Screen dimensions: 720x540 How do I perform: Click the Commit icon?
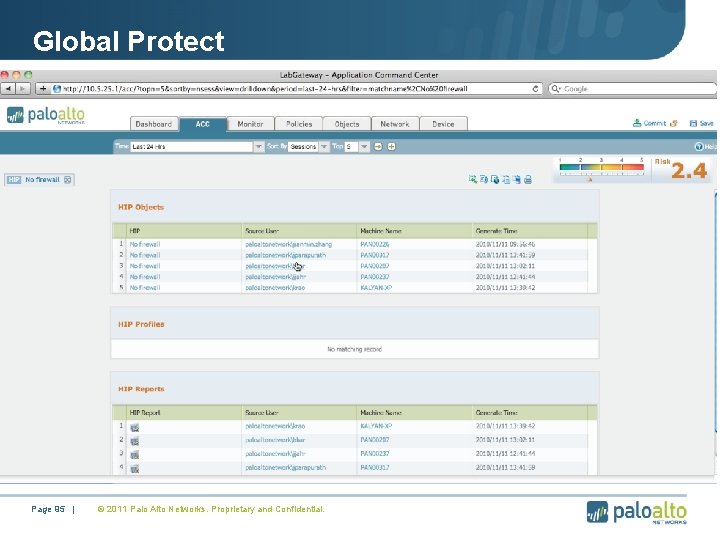637,123
